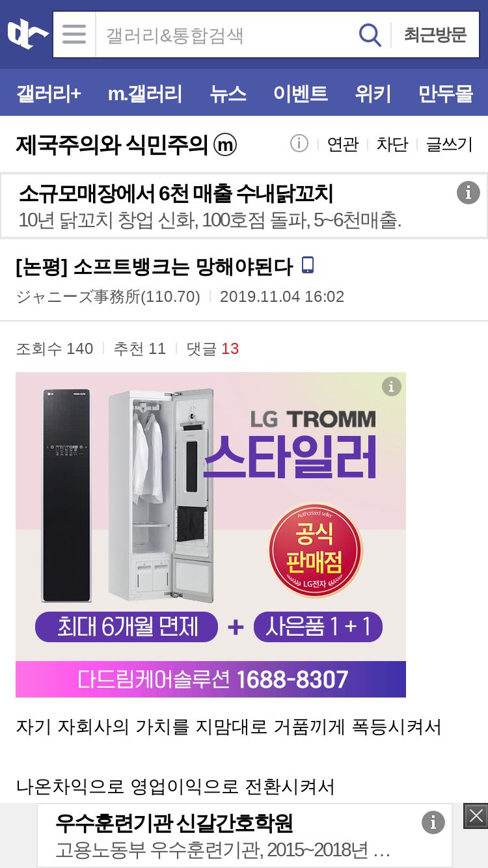488x868 pixels.
Task: Close the bottom banner ad
Action: pos(476,816)
